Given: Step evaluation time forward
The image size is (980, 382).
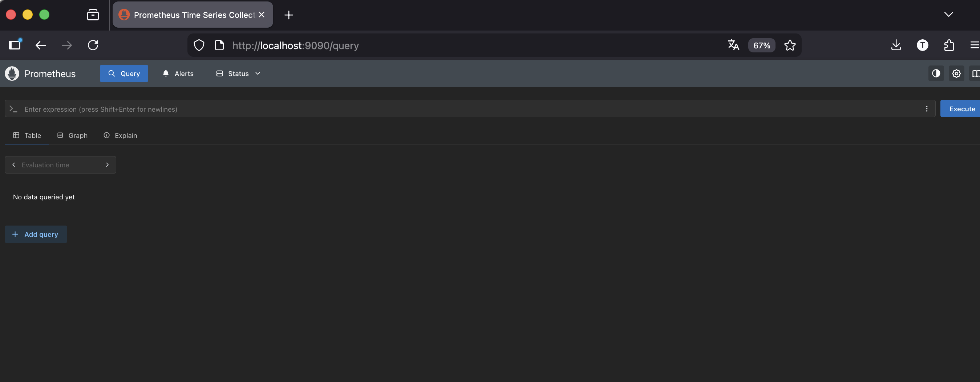Looking at the screenshot, I should pyautogui.click(x=107, y=165).
